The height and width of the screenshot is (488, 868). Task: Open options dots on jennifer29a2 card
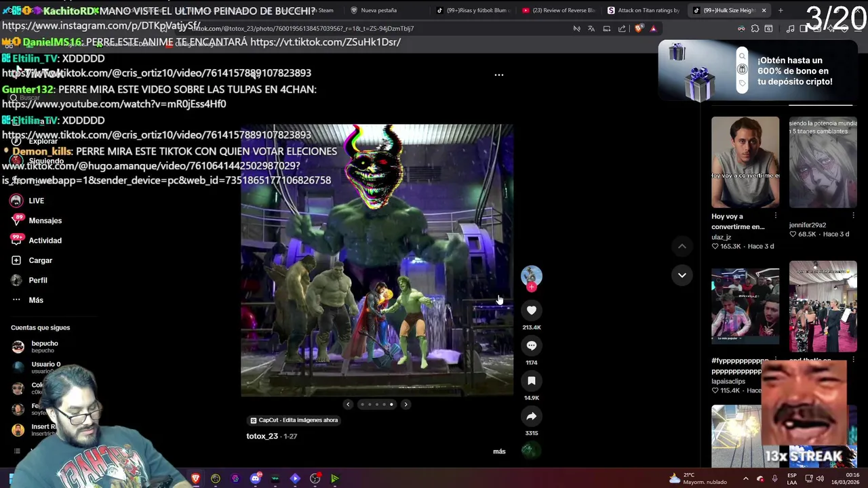(x=853, y=216)
